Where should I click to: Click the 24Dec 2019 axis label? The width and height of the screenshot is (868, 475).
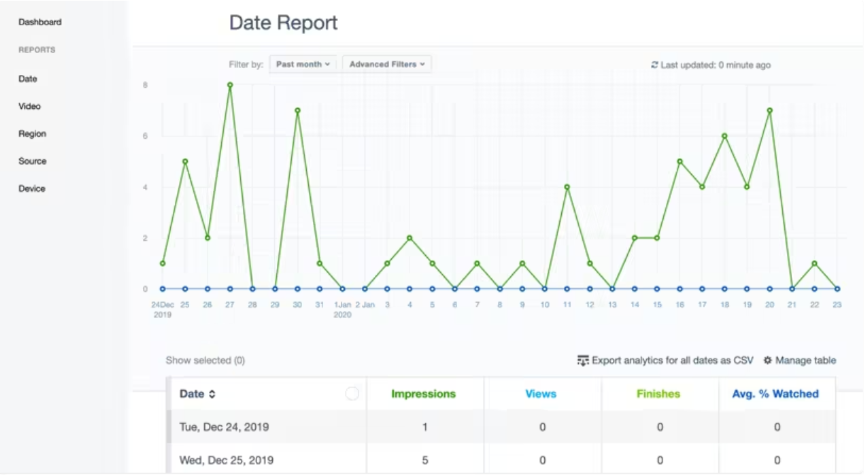pos(163,310)
